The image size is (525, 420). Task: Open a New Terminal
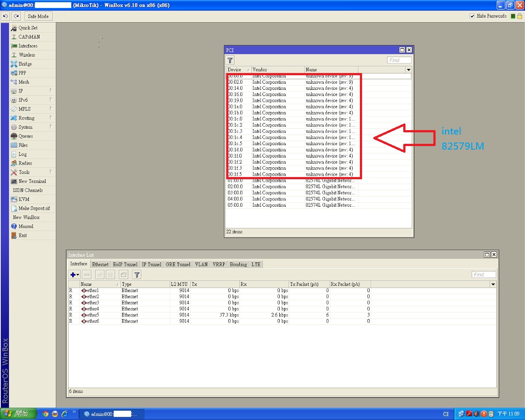(32, 181)
